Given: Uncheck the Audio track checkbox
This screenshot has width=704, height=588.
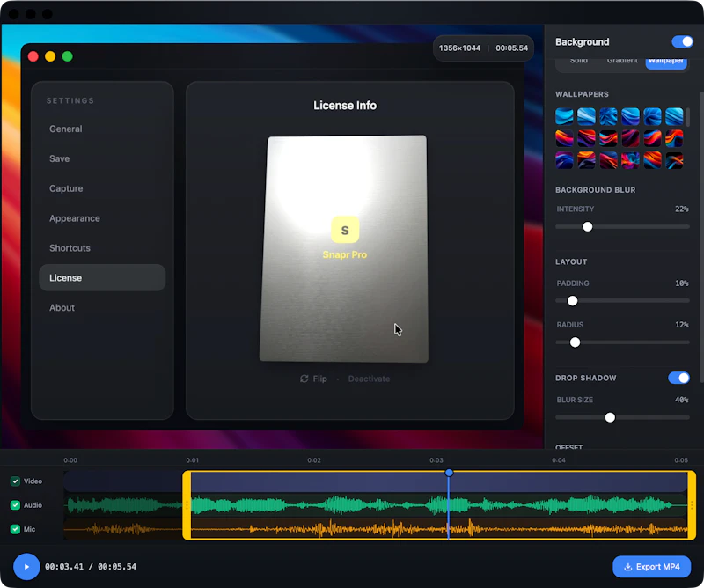Looking at the screenshot, I should coord(15,505).
